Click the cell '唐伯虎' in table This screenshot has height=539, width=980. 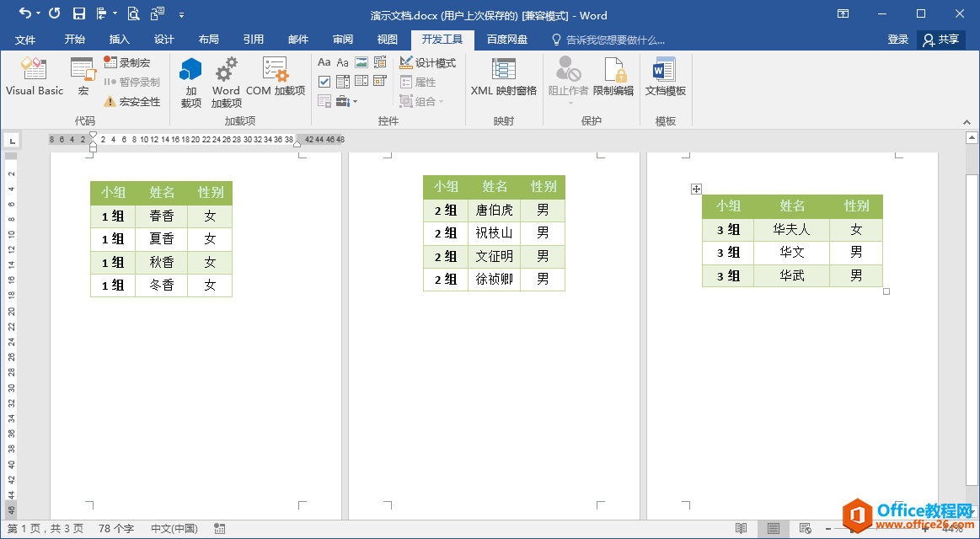pos(495,210)
